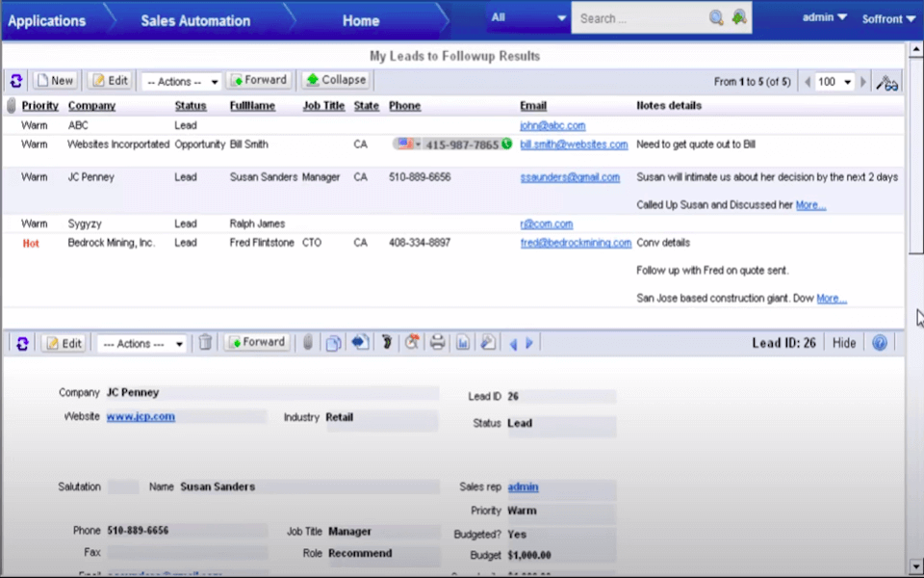The height and width of the screenshot is (578, 924).
Task: Click the vertical scrollbar down arrow
Action: pos(915,565)
